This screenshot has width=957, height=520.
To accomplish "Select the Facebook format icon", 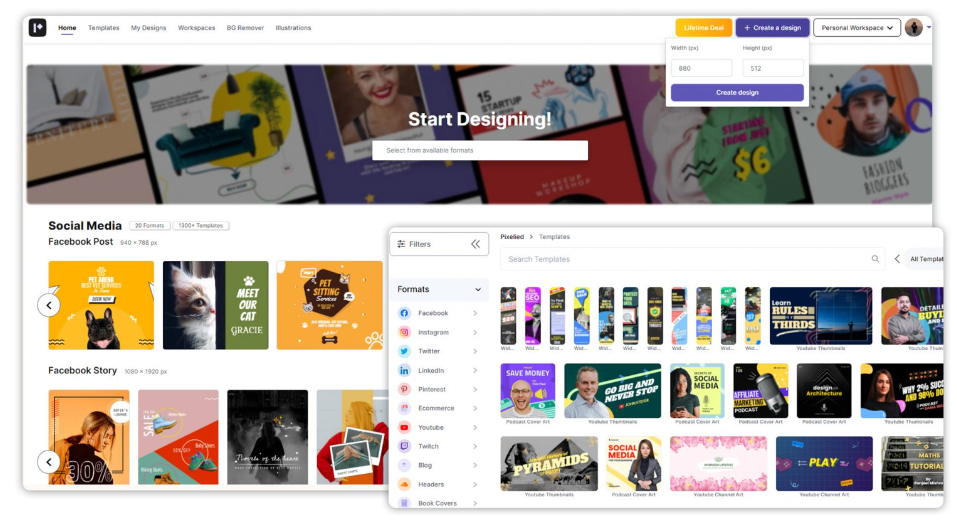I will point(404,313).
